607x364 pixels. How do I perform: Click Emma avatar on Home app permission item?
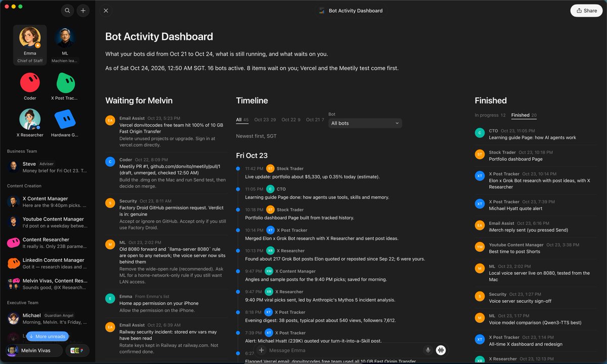point(110,298)
